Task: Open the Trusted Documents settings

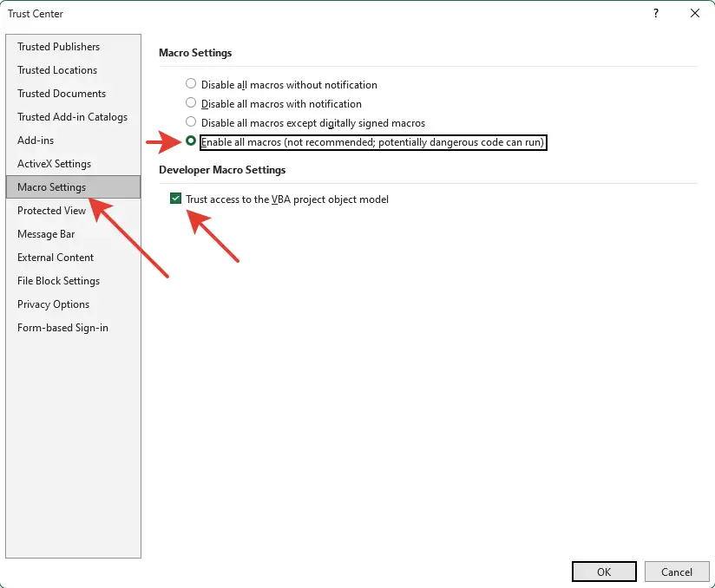Action: (x=61, y=93)
